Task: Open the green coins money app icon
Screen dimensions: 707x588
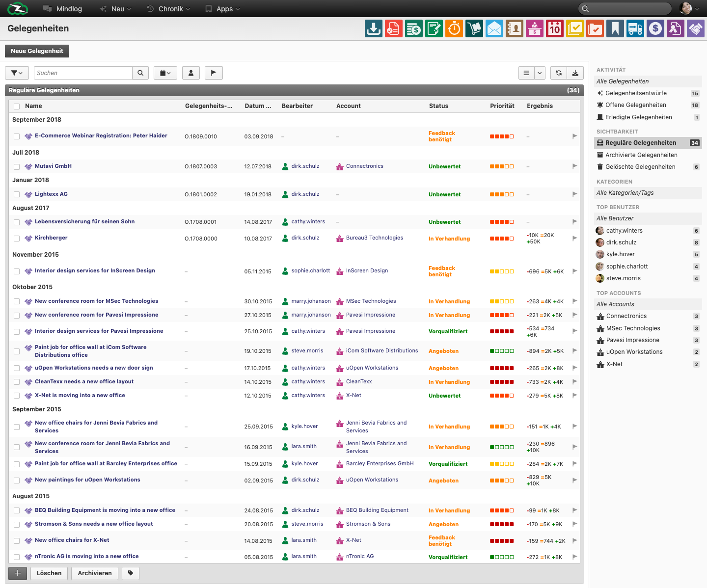Action: pos(414,28)
